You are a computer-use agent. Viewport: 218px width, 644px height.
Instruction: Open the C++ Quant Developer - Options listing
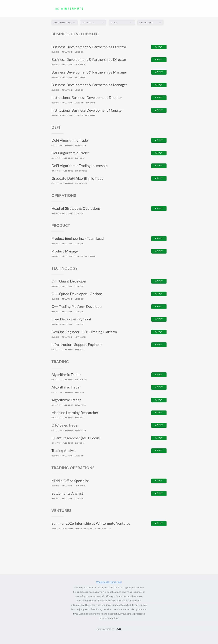[77, 294]
